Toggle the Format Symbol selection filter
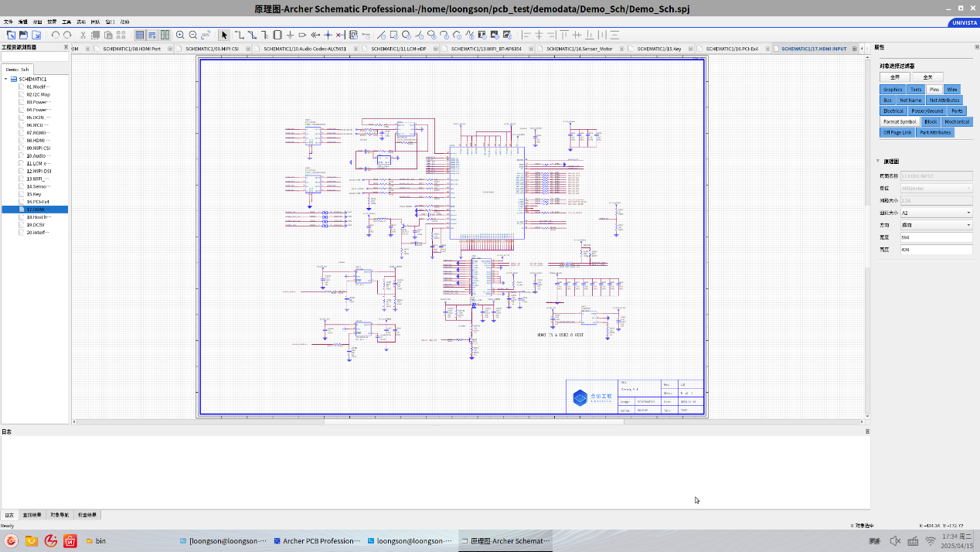Image resolution: width=980 pixels, height=552 pixels. (900, 122)
